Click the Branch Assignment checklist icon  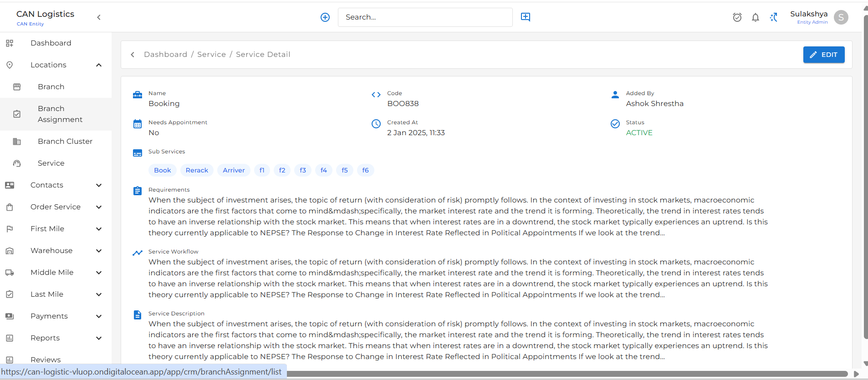pyautogui.click(x=17, y=114)
